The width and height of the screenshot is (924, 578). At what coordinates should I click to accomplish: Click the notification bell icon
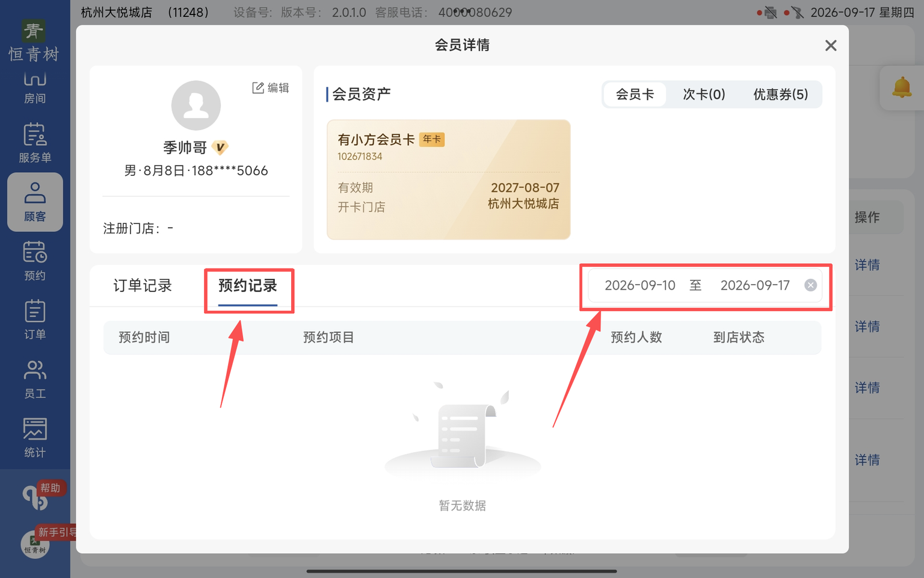tap(902, 88)
